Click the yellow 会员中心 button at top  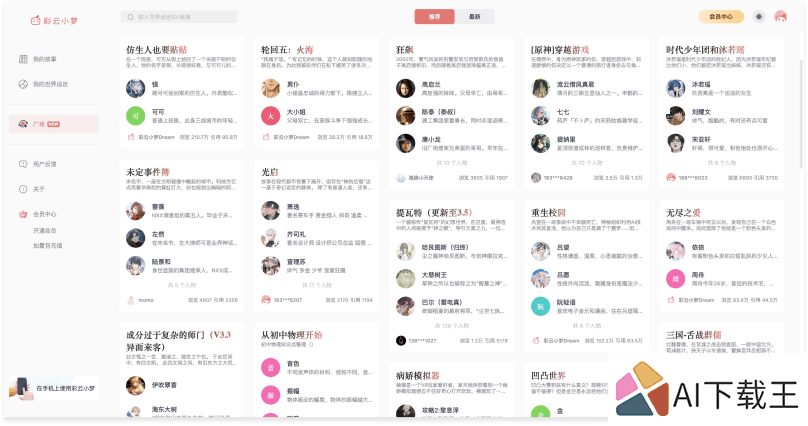point(721,16)
